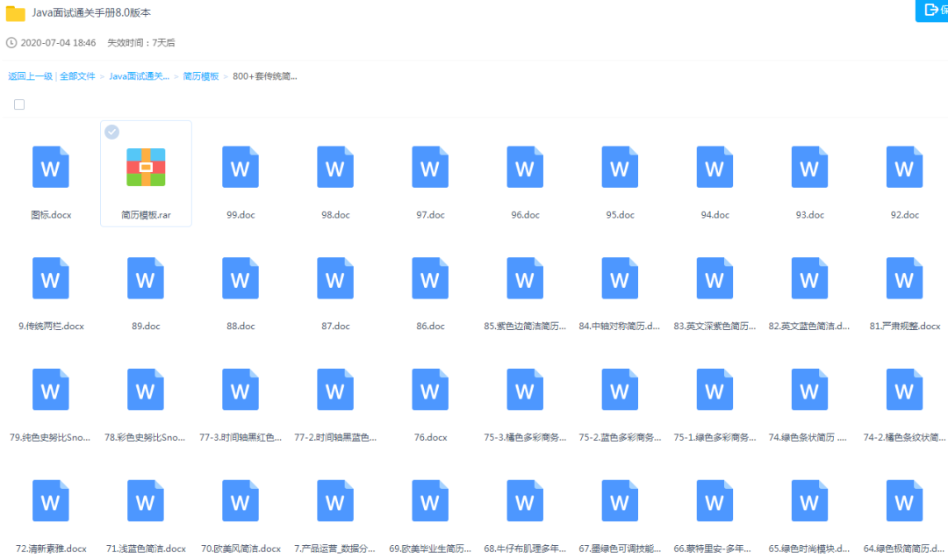Click the 68.牛仔布肌理多年 file name
The width and height of the screenshot is (948, 560).
[526, 549]
